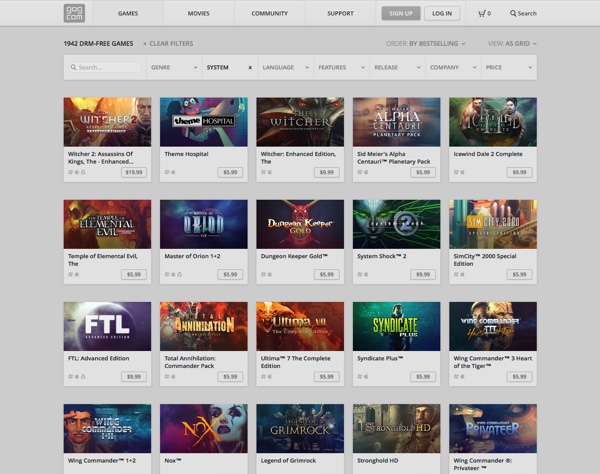Click the Log In button
The width and height of the screenshot is (600, 474).
pos(442,13)
